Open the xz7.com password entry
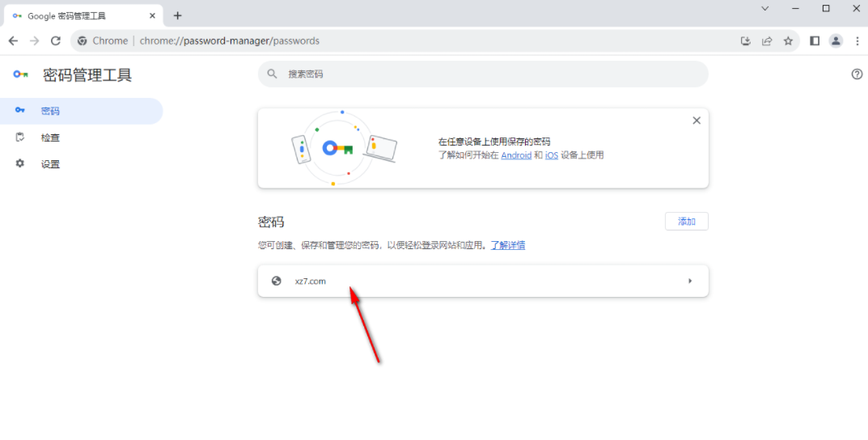This screenshot has width=868, height=440. [483, 281]
